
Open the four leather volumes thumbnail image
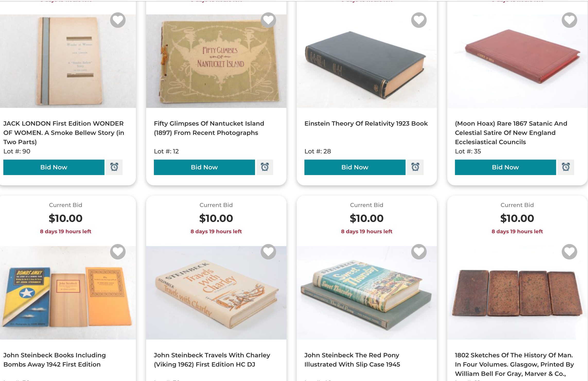click(517, 293)
